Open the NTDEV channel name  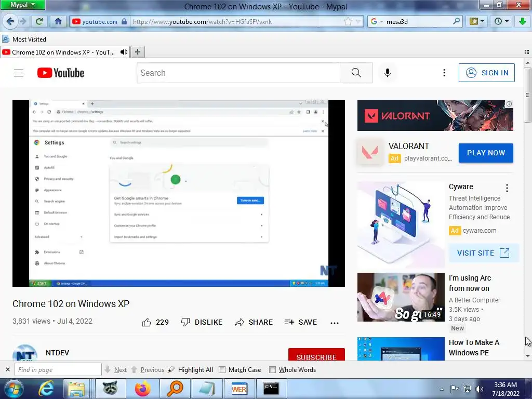tap(57, 353)
